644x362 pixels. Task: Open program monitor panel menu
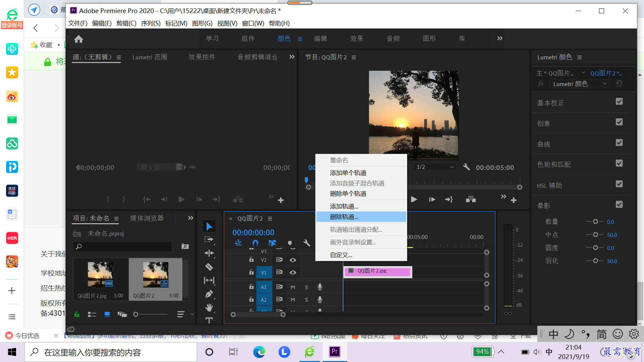click(x=354, y=57)
